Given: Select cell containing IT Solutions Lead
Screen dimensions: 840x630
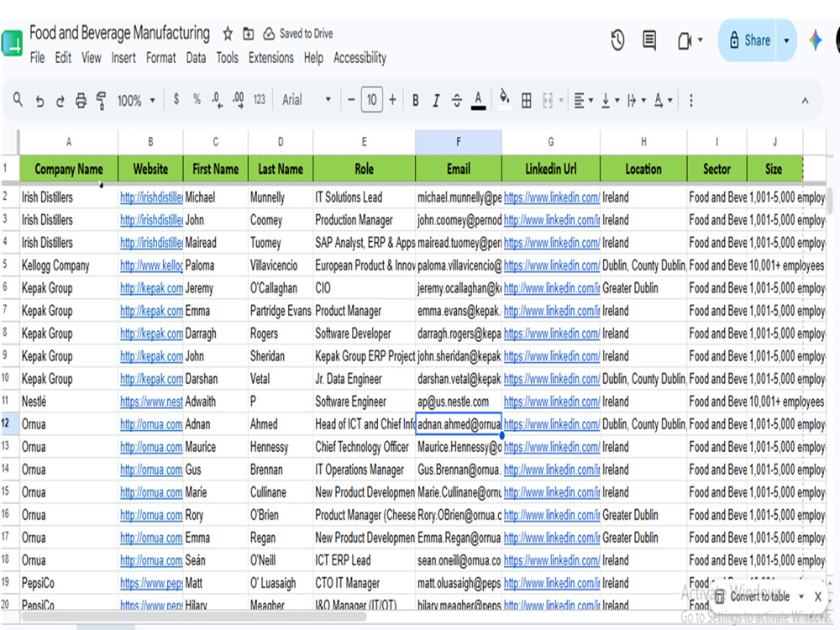Looking at the screenshot, I should click(x=364, y=197).
